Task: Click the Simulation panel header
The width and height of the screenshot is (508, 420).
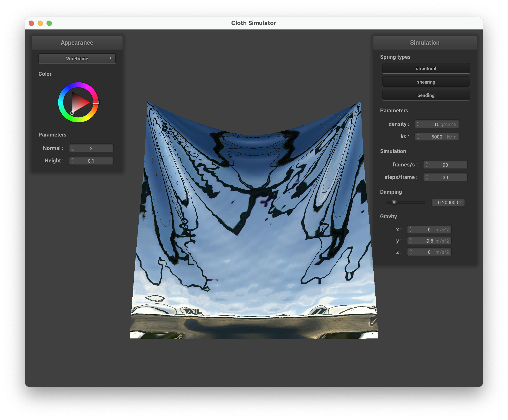Action: (x=425, y=42)
